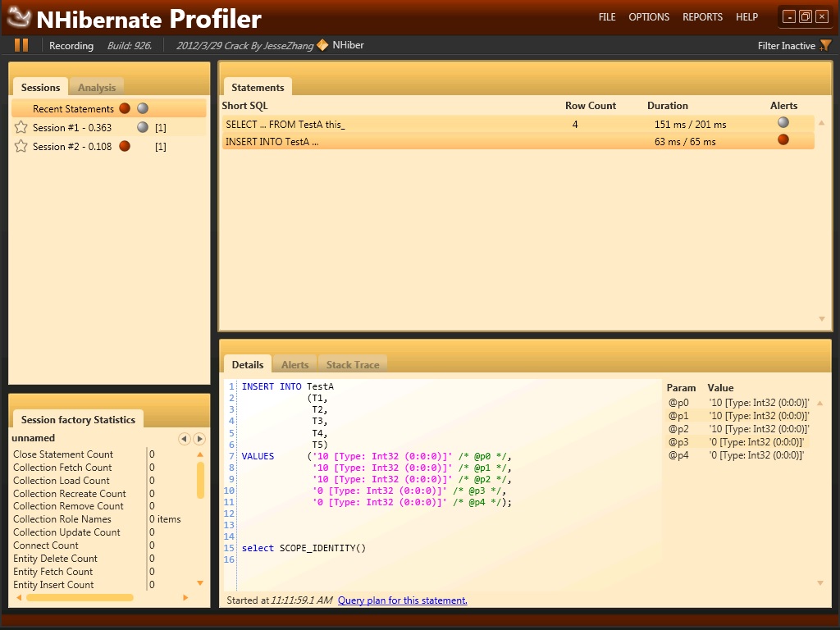The image size is (840, 630).
Task: Click the orange diamond icon before NHiber
Action: [322, 45]
